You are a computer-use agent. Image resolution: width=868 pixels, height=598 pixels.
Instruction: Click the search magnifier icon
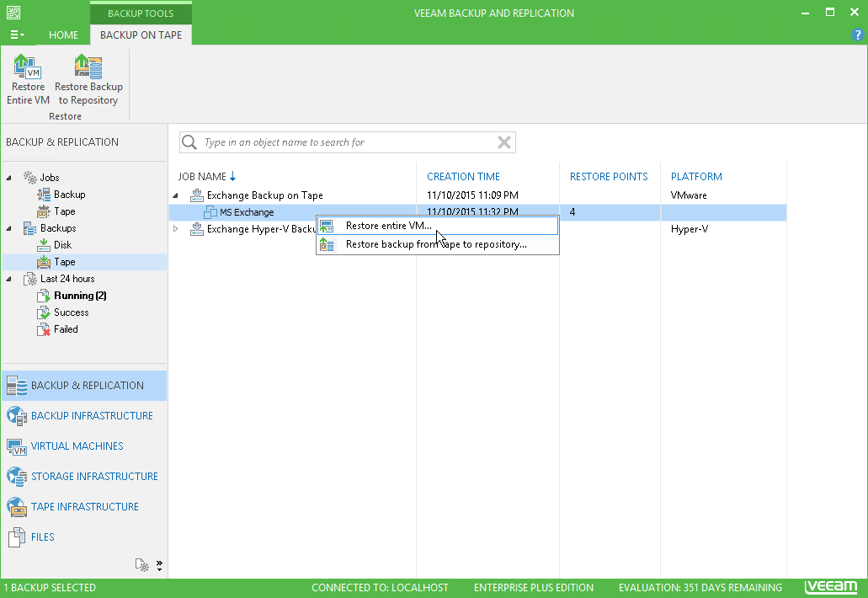click(189, 142)
